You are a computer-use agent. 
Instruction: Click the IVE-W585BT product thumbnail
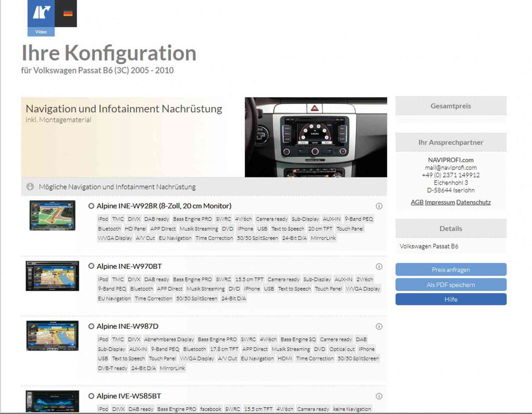pos(52,401)
